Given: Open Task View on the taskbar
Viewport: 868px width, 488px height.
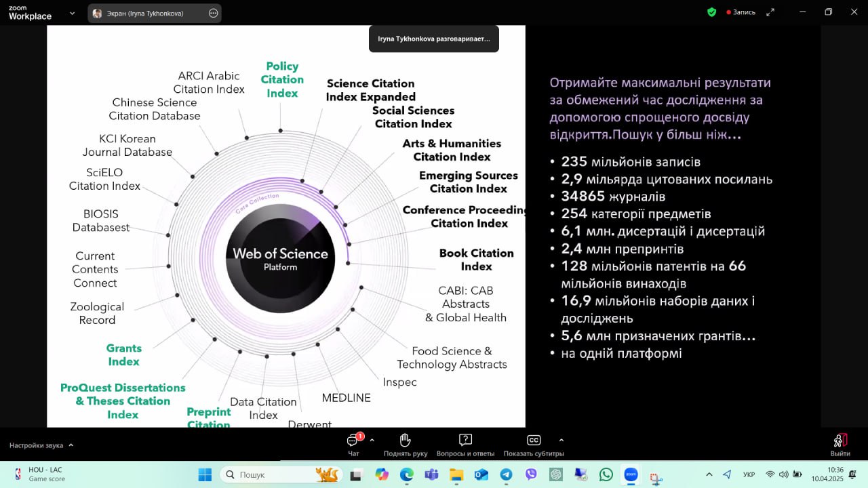Looking at the screenshot, I should (x=355, y=474).
